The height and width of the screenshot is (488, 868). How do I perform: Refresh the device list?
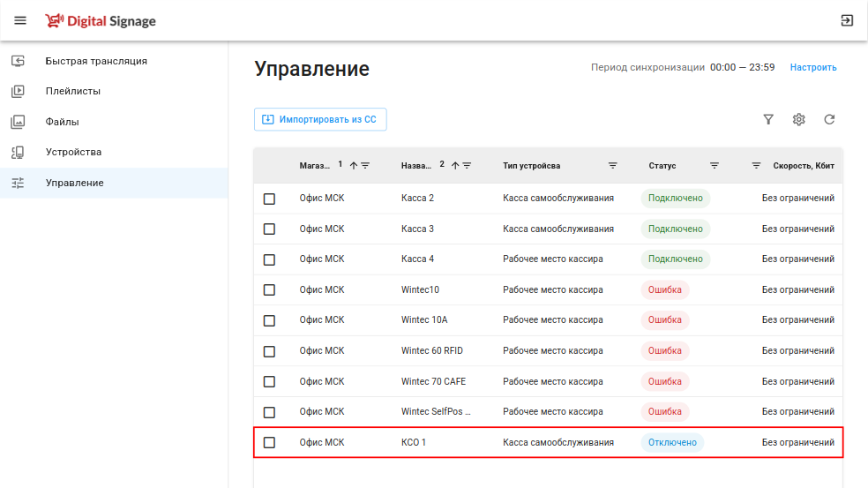click(829, 119)
